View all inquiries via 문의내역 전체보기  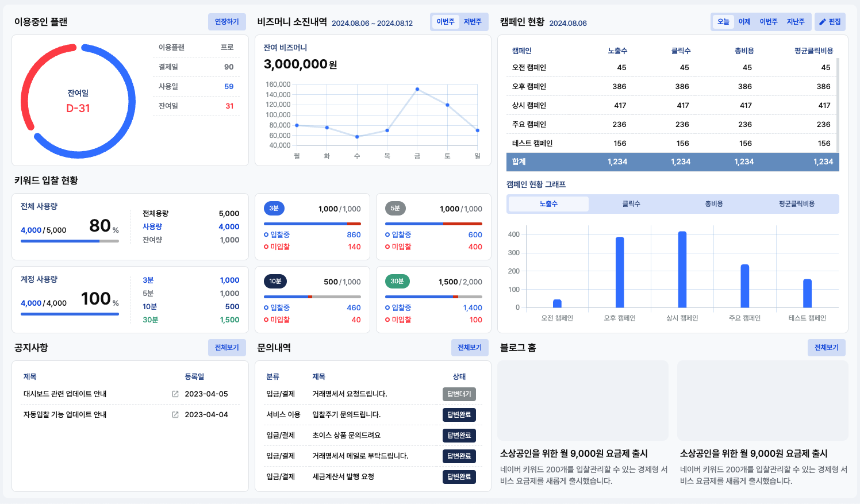(x=470, y=348)
